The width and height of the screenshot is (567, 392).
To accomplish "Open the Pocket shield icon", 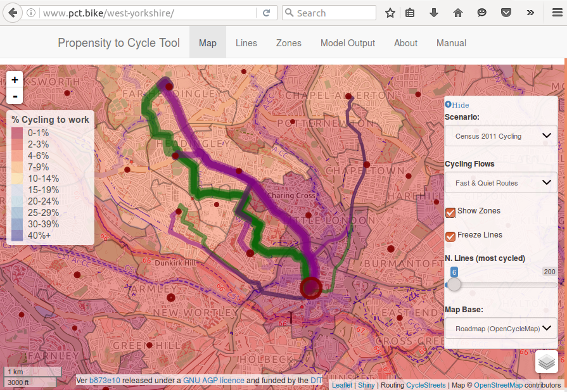I will click(x=506, y=13).
